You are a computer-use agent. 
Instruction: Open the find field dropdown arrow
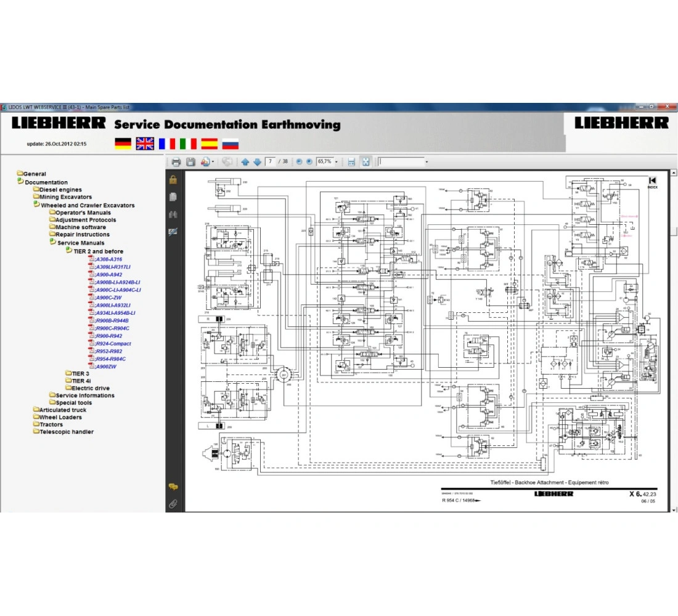427,162
